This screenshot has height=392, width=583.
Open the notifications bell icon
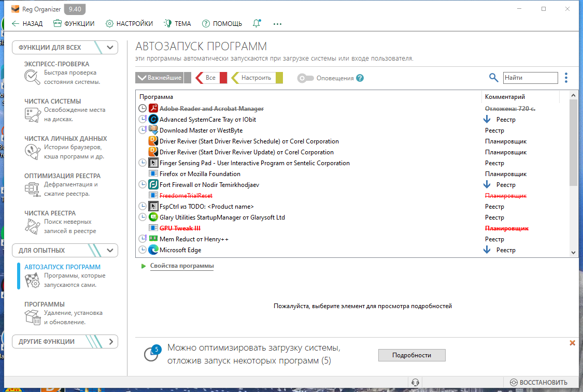click(257, 23)
